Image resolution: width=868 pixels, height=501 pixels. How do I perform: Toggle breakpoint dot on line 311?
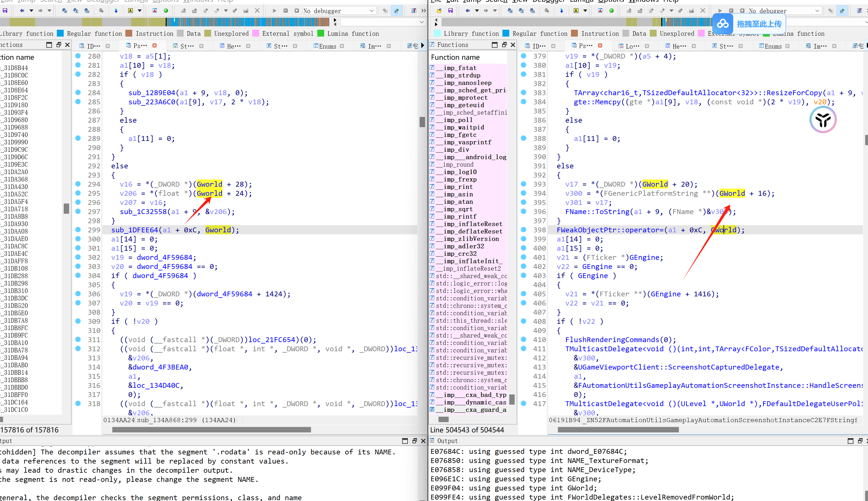pos(78,340)
